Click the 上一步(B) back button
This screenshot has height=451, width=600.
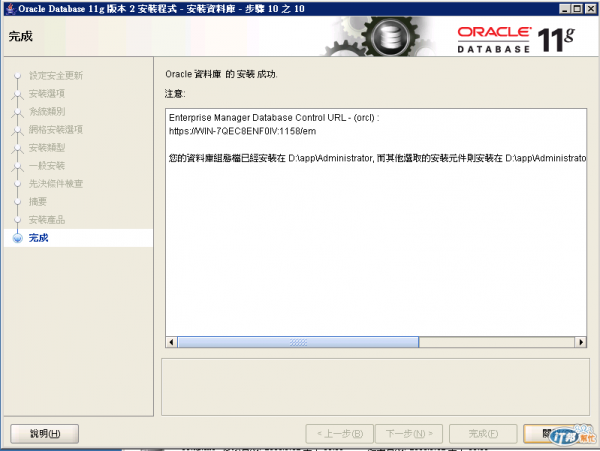pyautogui.click(x=339, y=433)
